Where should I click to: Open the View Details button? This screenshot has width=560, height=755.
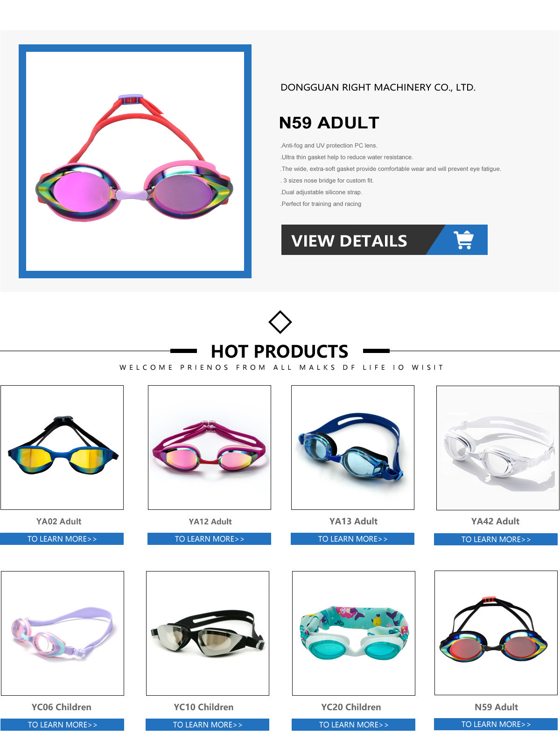[384, 240]
